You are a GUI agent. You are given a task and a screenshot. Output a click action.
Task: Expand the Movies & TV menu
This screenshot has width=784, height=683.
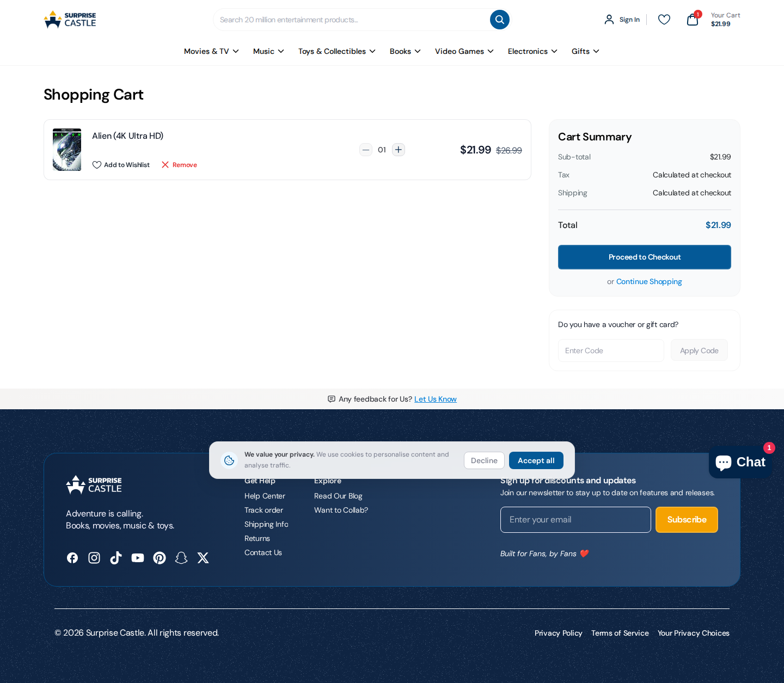coord(211,51)
